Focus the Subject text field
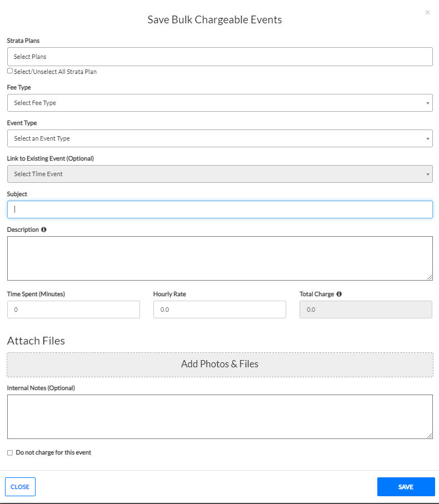This screenshot has width=439, height=504. (x=219, y=209)
